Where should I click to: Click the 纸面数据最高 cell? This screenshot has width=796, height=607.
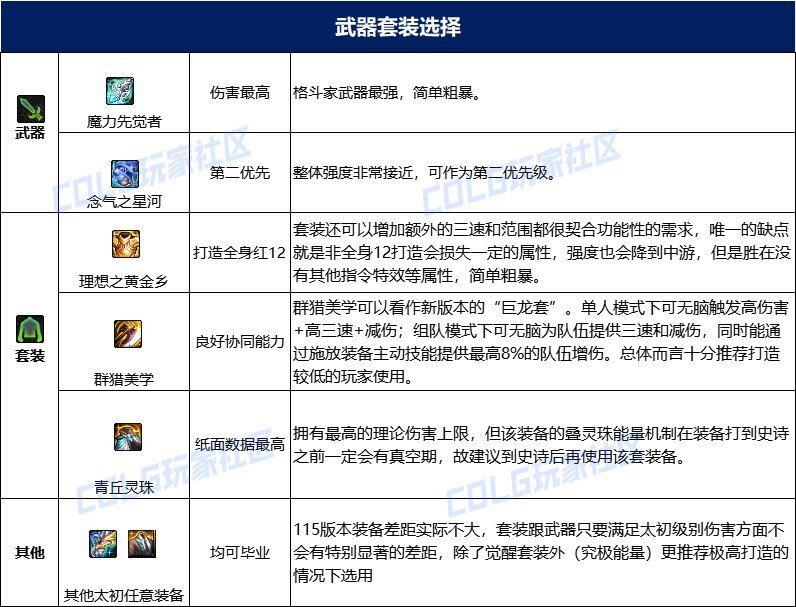240,445
